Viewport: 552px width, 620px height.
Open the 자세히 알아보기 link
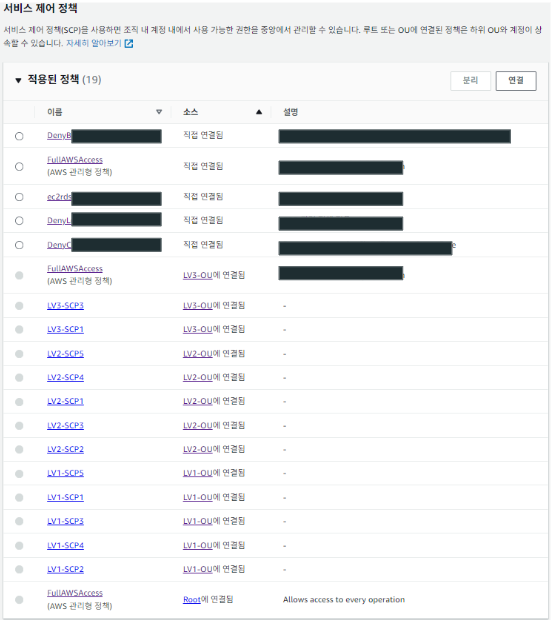click(x=94, y=43)
